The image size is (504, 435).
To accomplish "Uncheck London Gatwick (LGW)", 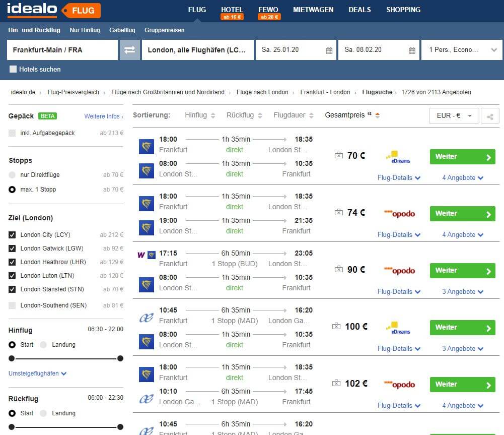I will pyautogui.click(x=12, y=248).
